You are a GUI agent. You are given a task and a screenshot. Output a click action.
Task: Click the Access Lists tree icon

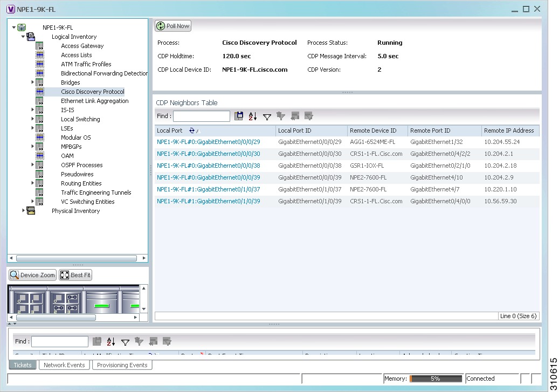(39, 55)
